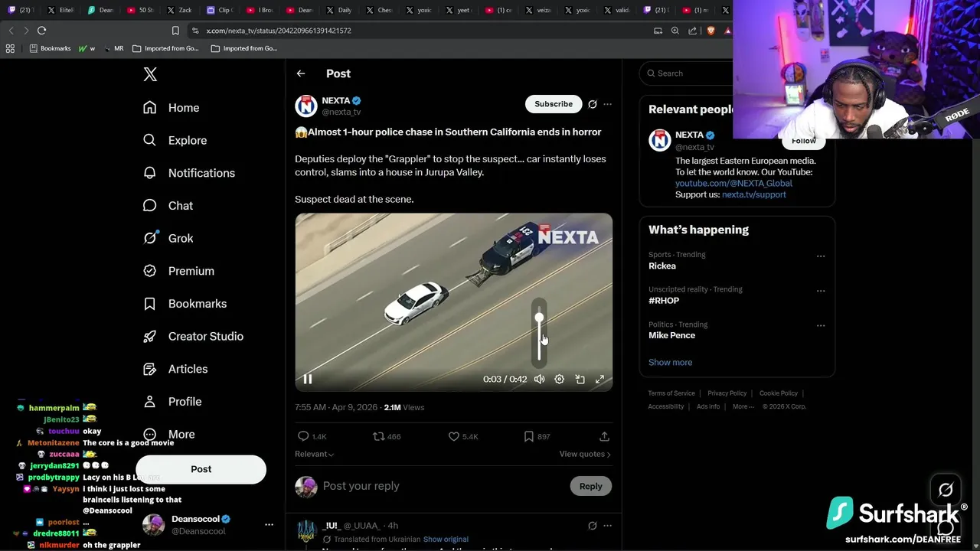Pause the video
This screenshot has width=980, height=551.
[x=308, y=379]
